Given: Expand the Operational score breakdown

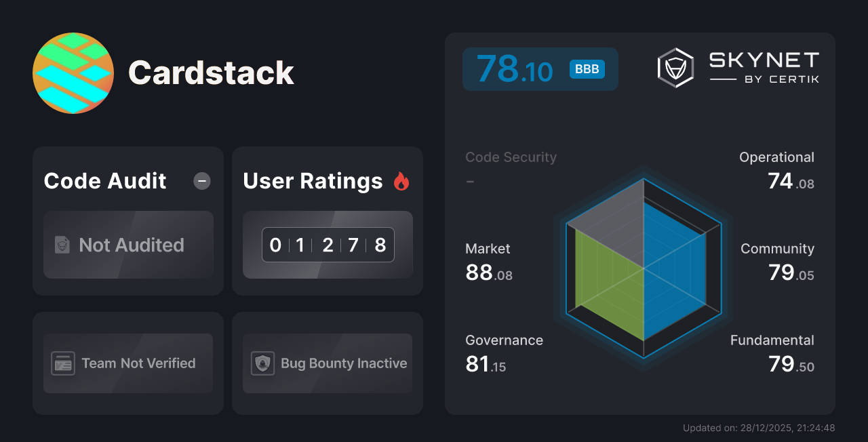Looking at the screenshot, I should (777, 157).
